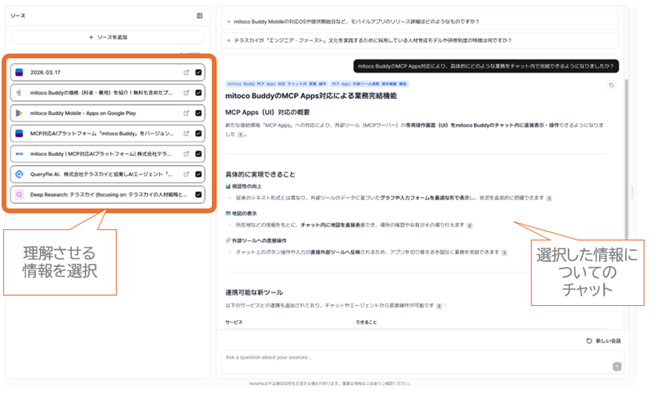The height and width of the screenshot is (401, 659).
Task: Click the purple favicon of 2026. 03. 17 source
Action: [x=19, y=72]
